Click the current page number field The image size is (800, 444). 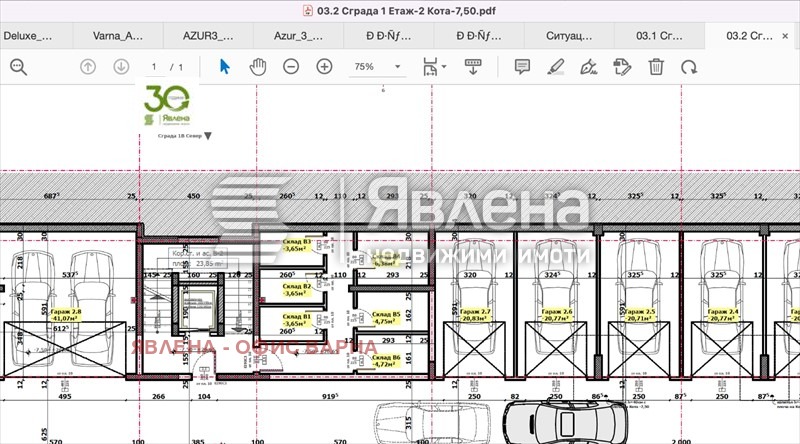(x=155, y=67)
